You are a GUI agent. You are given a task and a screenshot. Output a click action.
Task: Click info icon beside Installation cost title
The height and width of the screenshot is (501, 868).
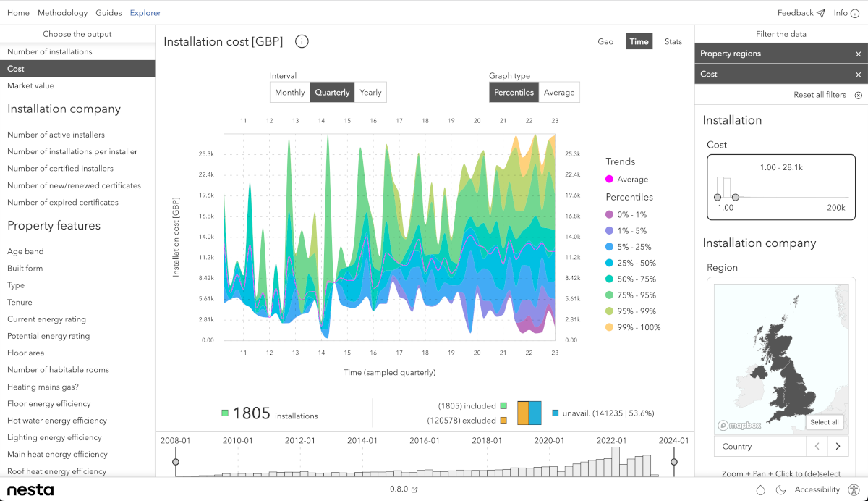[302, 41]
